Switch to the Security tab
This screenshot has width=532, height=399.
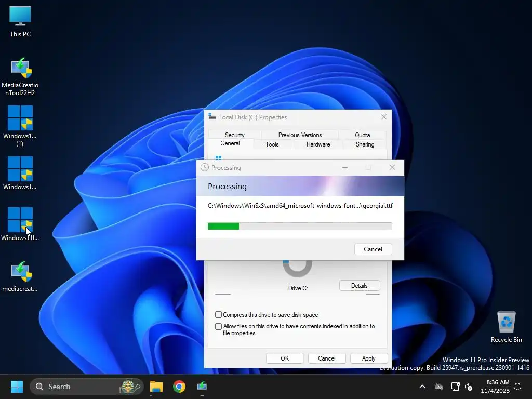coord(234,135)
